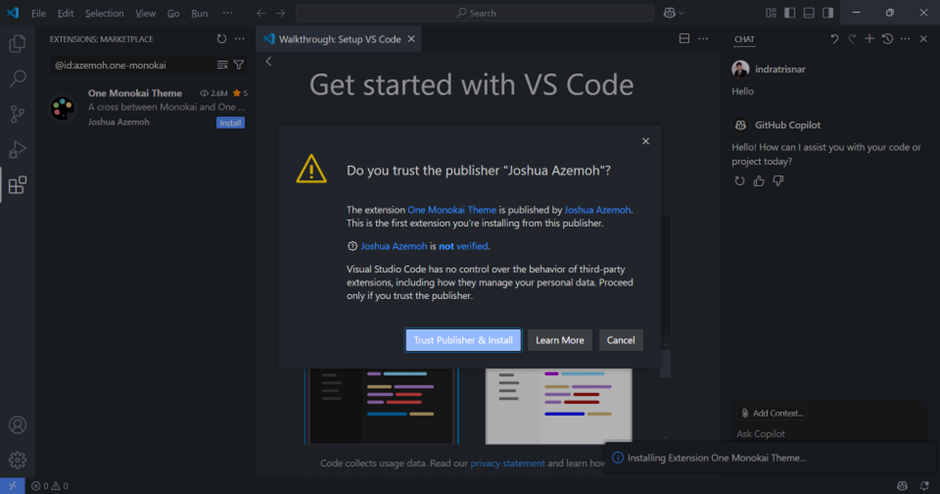Open the Accounts menu icon
Viewport: 940px width, 494px height.
[x=17, y=424]
